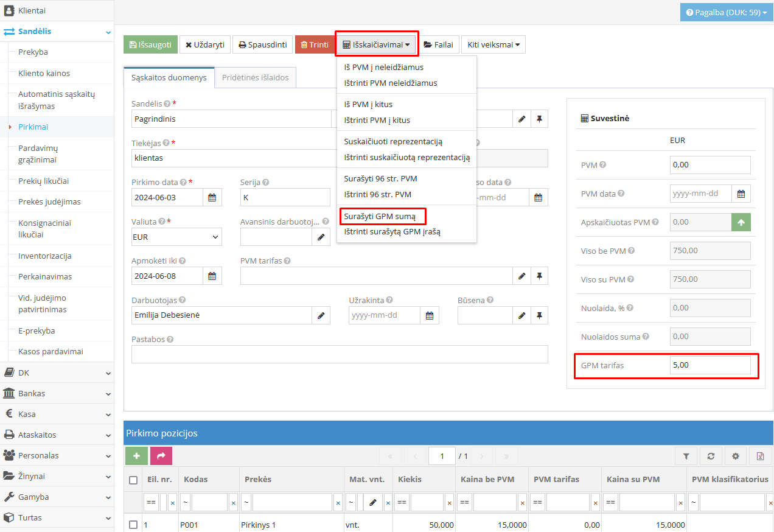Select Surašyti GPM sumą menu item

coord(380,216)
